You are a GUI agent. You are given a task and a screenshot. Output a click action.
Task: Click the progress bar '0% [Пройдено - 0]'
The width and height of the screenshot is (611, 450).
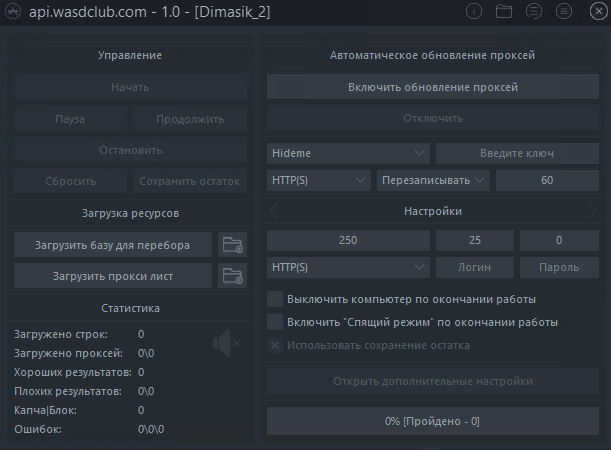click(x=433, y=421)
